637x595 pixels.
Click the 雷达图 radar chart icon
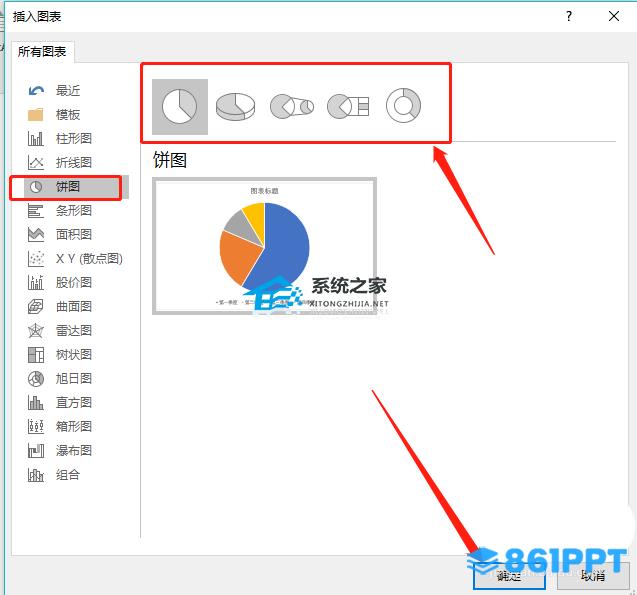pos(36,331)
